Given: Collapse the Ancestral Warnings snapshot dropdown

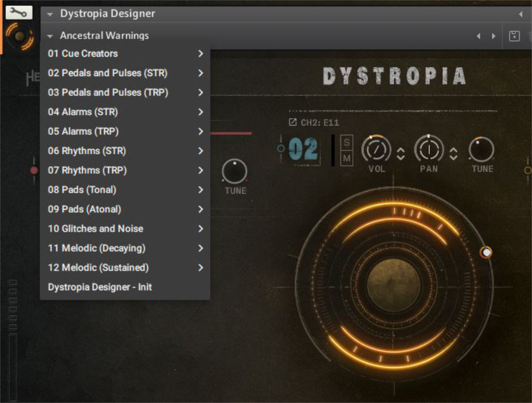Looking at the screenshot, I should tap(50, 36).
